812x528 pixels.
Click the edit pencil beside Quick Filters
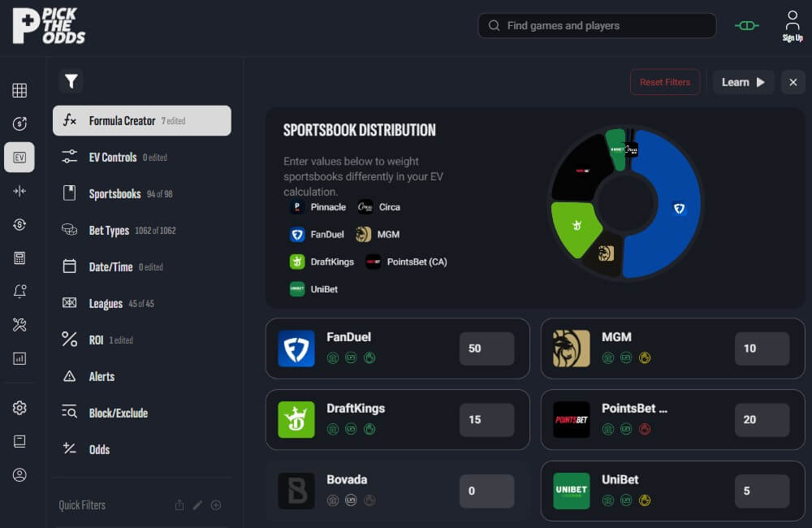click(197, 505)
